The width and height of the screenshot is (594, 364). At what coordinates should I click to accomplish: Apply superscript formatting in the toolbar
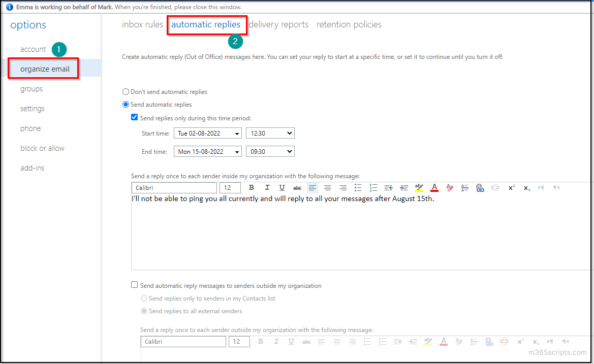(x=511, y=187)
